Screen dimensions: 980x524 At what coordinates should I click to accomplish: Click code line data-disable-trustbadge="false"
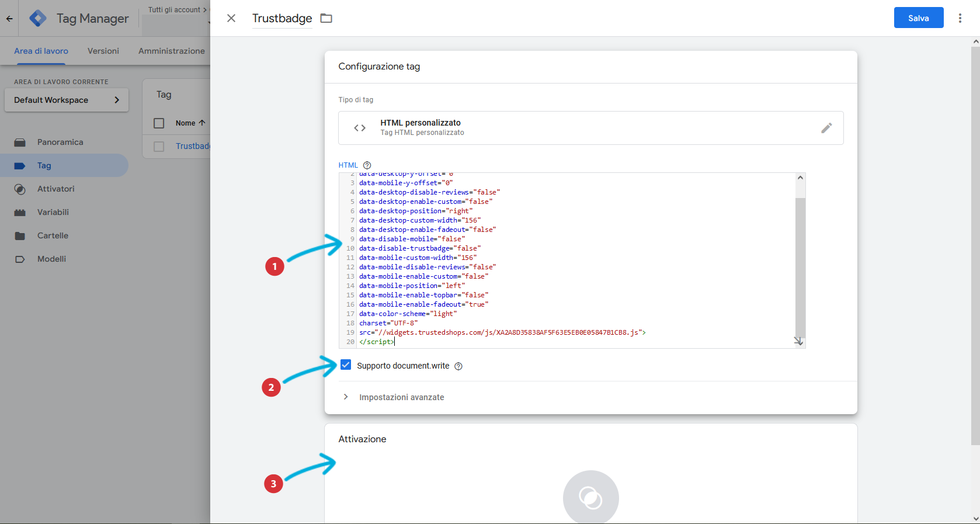point(420,248)
